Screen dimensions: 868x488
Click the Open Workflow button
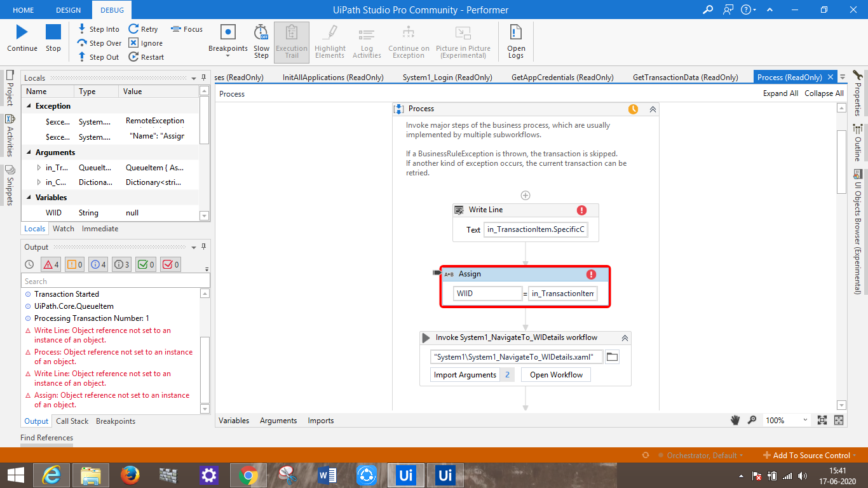tap(556, 375)
